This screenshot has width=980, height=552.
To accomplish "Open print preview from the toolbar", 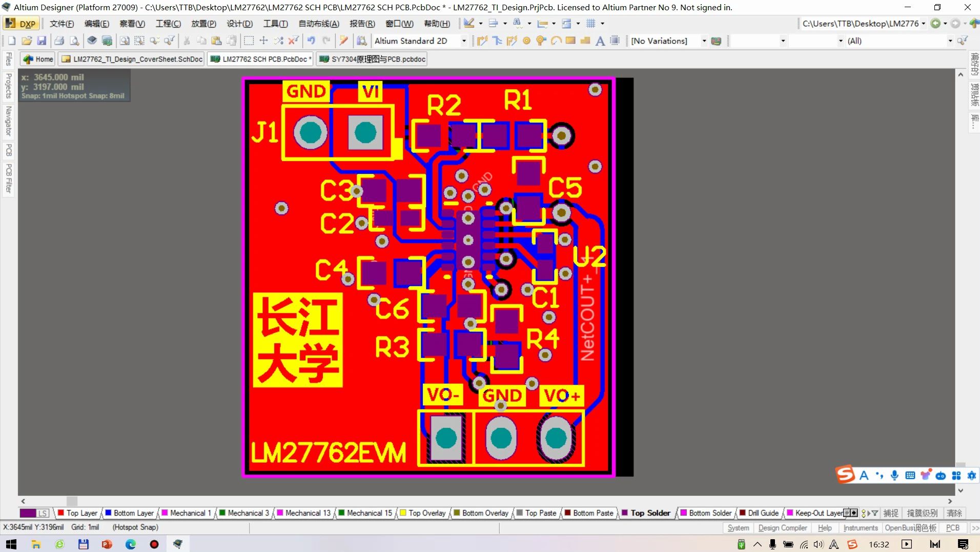I will (x=74, y=41).
